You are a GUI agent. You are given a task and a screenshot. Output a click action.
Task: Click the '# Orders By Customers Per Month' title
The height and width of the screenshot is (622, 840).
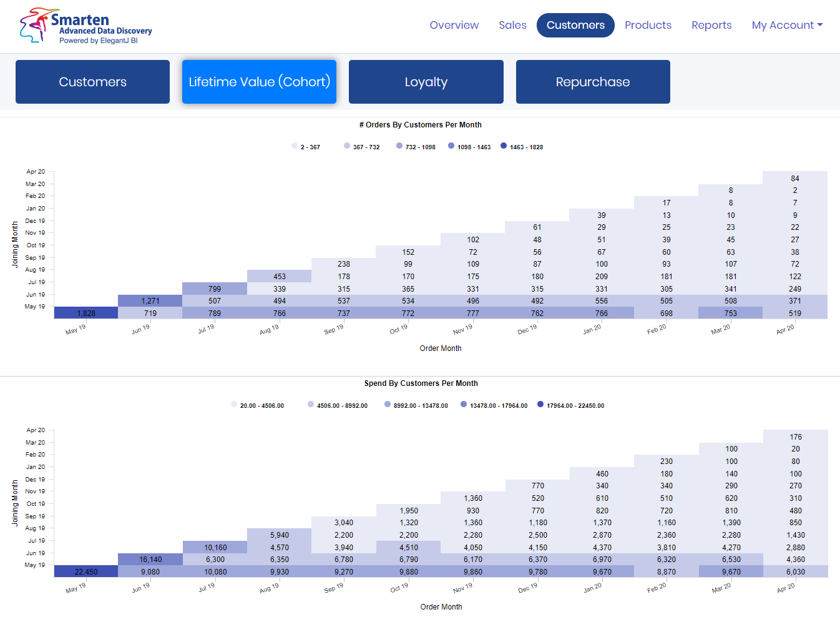click(421, 125)
